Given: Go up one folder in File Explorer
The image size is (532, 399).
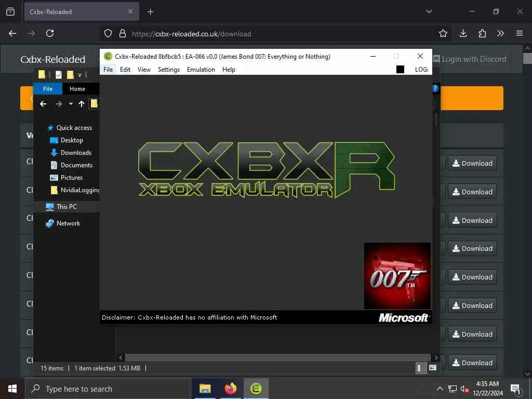Looking at the screenshot, I should pyautogui.click(x=82, y=104).
